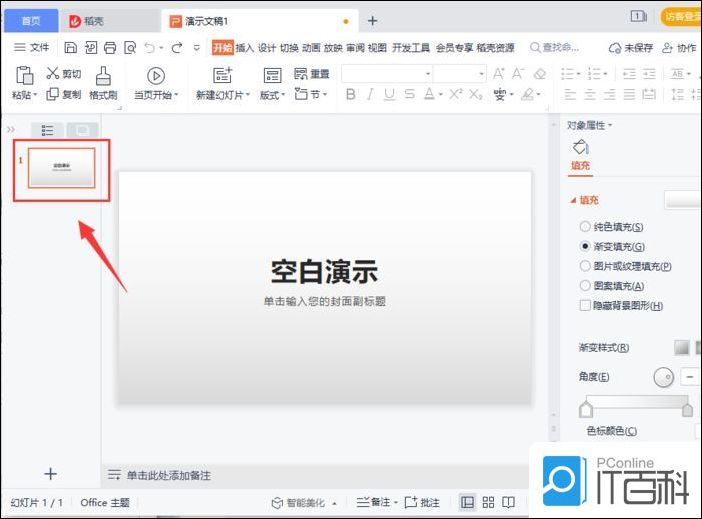Click the 查找命令 search field
Screen dimensions: 702x519
click(554, 47)
